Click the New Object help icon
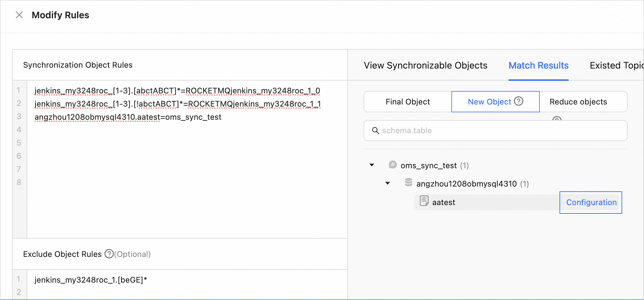 pos(518,101)
